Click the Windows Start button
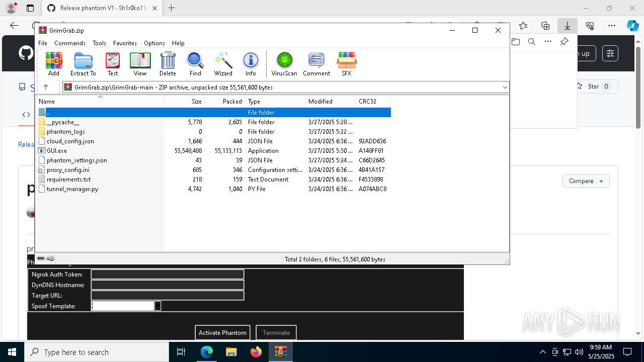The width and height of the screenshot is (644, 362). [x=12, y=352]
